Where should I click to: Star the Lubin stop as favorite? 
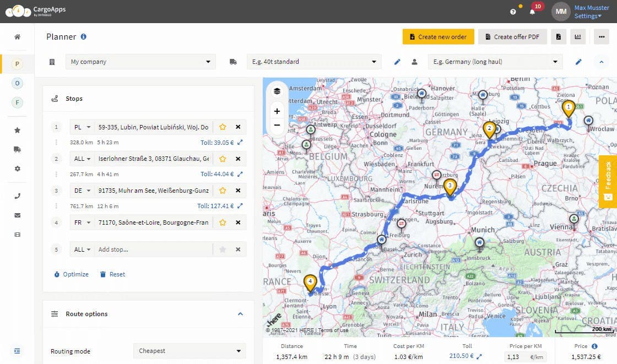[x=223, y=127]
